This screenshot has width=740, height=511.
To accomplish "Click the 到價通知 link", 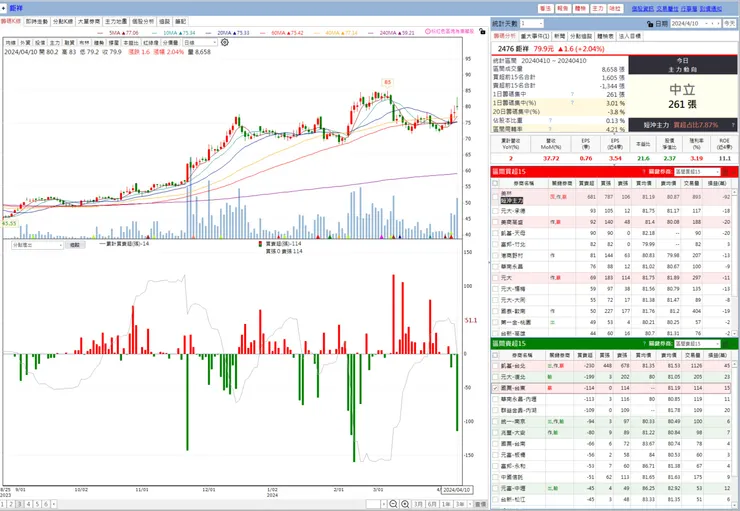I will [x=710, y=8].
